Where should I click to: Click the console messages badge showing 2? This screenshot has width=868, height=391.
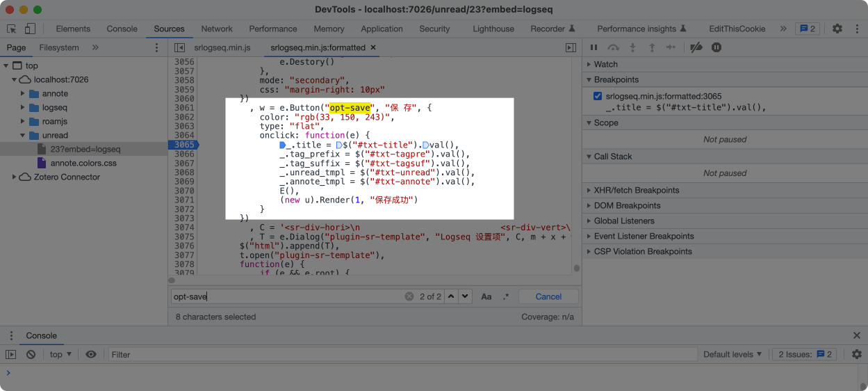click(808, 29)
